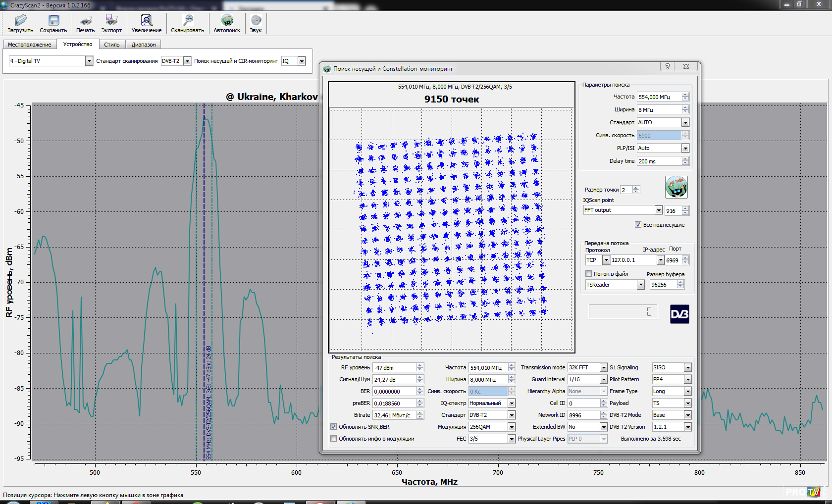Switch to the Диапазон tab
Screen dimensions: 832x504
point(144,45)
